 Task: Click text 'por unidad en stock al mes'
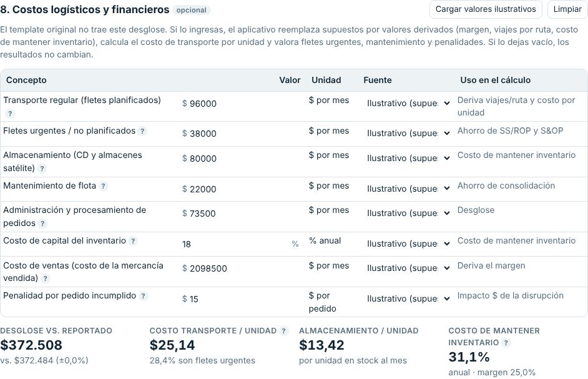[353, 361]
